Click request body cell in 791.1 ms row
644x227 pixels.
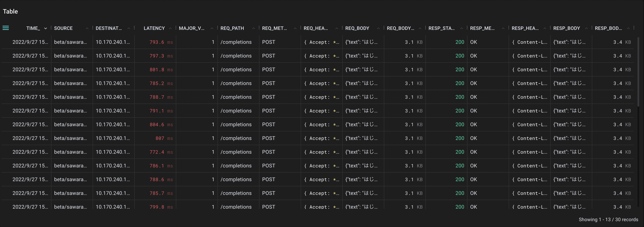pyautogui.click(x=361, y=111)
